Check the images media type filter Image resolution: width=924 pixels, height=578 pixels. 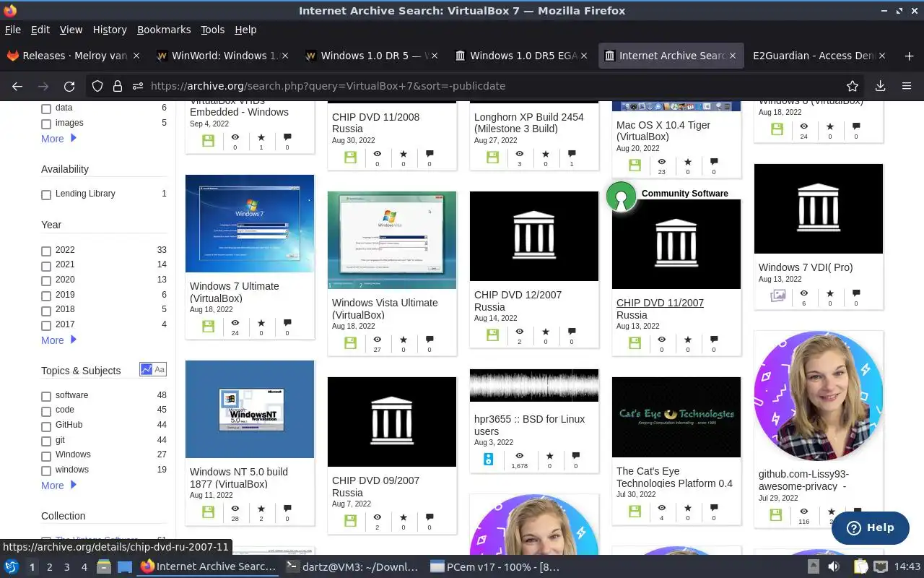tap(46, 124)
